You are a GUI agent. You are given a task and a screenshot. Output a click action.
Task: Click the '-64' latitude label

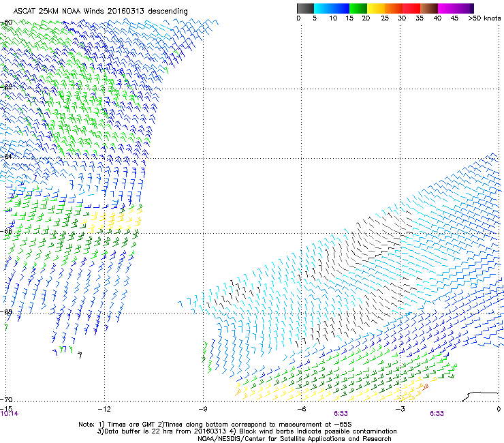(7, 156)
